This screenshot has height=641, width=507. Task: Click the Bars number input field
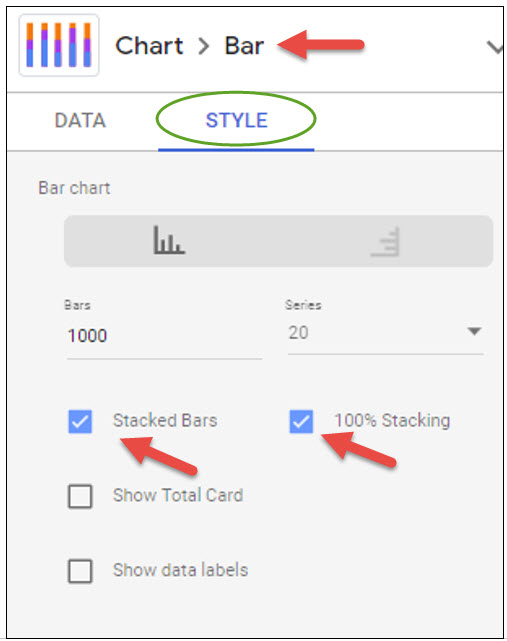point(164,336)
